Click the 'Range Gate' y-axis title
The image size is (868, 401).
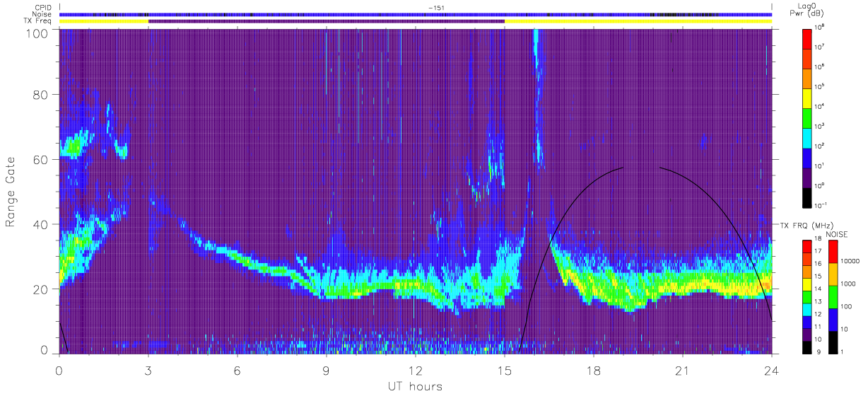coord(11,191)
